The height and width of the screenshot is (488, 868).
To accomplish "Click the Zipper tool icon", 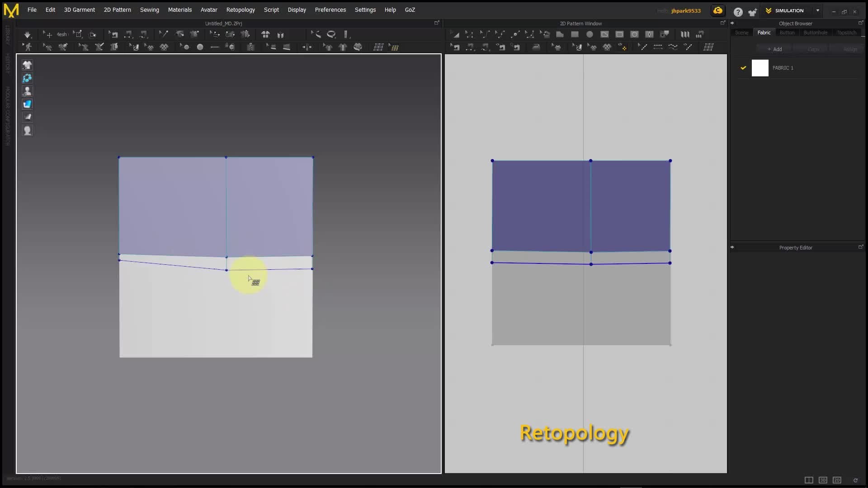I will click(251, 47).
